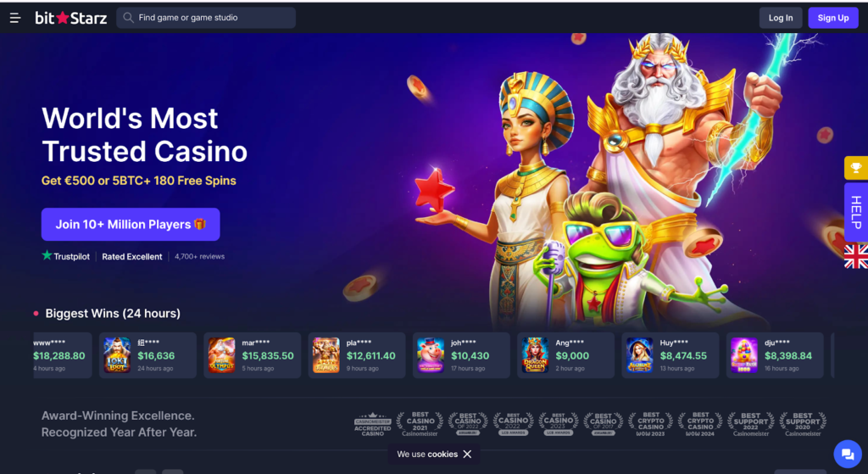Open the Dragon Queen game thumbnail

536,355
